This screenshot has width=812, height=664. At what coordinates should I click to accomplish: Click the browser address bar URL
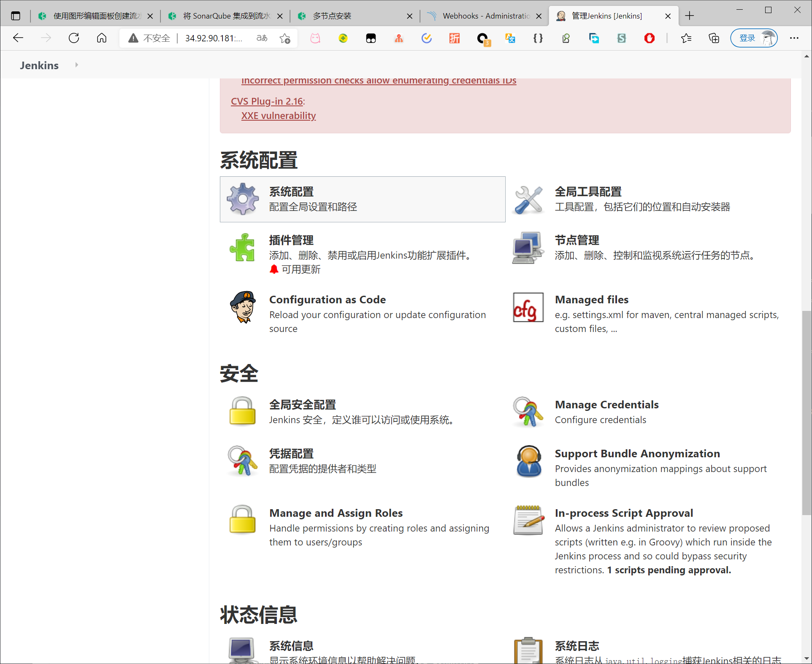click(x=214, y=38)
